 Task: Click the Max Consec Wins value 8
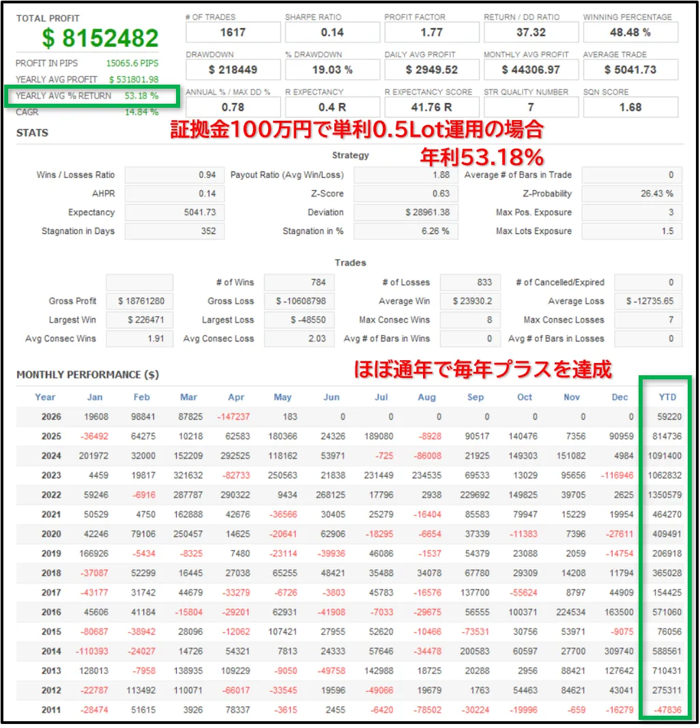470,320
